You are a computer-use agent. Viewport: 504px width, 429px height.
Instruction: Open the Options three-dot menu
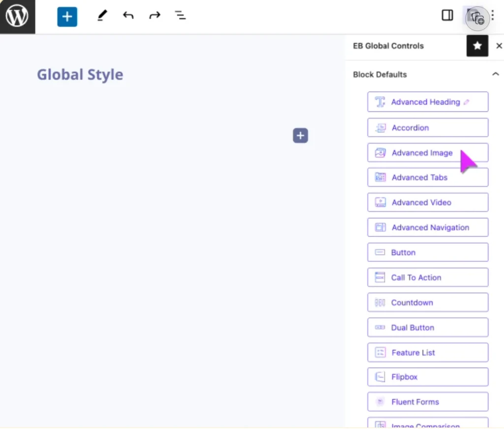(x=492, y=15)
